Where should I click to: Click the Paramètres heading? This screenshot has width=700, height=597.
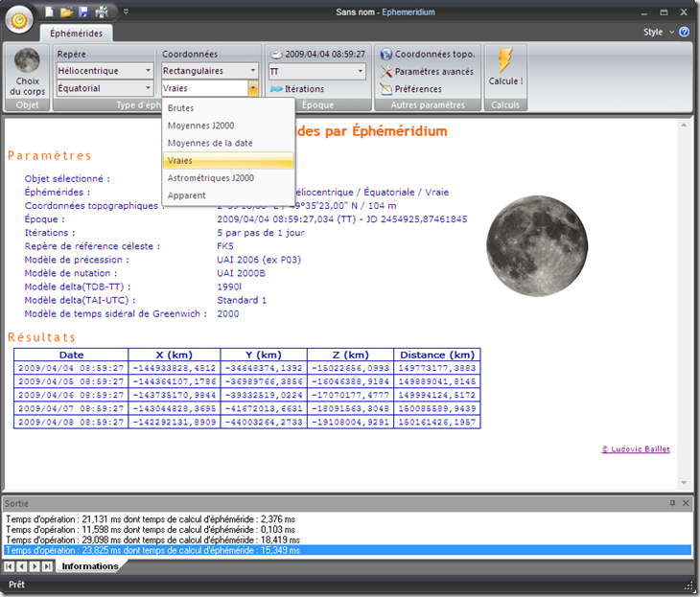tap(50, 155)
